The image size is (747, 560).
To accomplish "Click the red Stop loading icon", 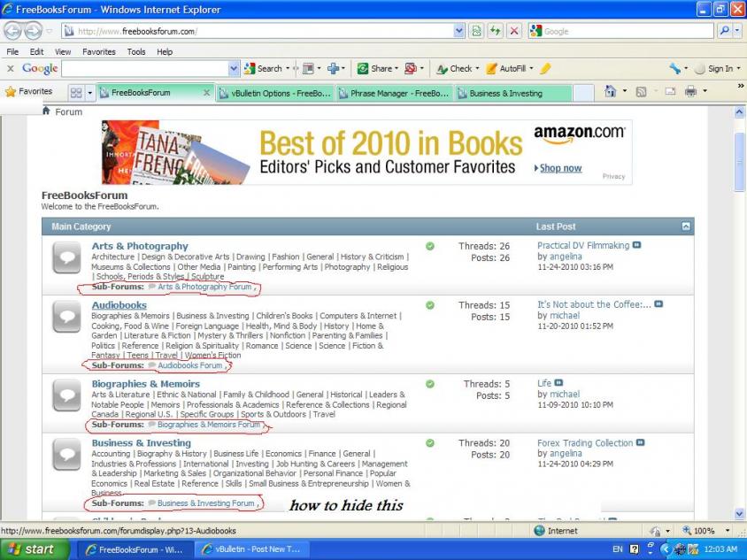I will (x=514, y=32).
